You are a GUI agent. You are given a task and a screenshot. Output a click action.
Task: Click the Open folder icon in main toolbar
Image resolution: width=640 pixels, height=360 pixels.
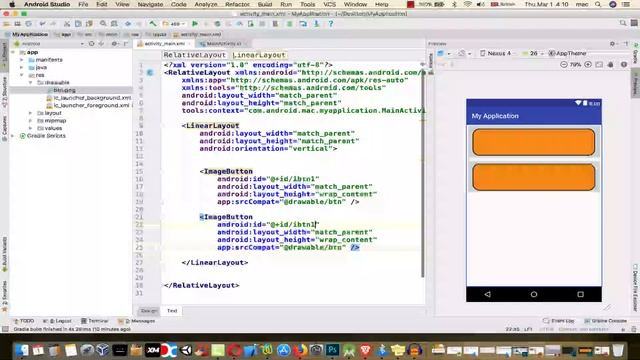pyautogui.click(x=7, y=24)
